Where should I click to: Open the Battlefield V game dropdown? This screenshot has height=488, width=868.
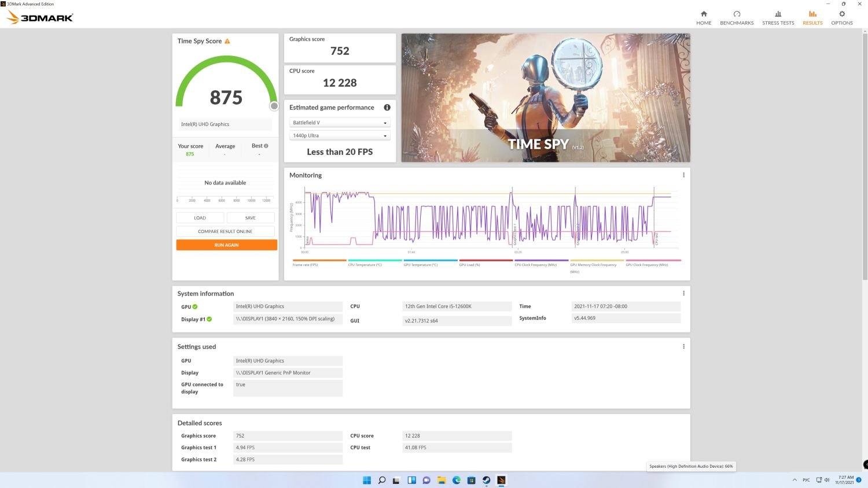point(340,123)
